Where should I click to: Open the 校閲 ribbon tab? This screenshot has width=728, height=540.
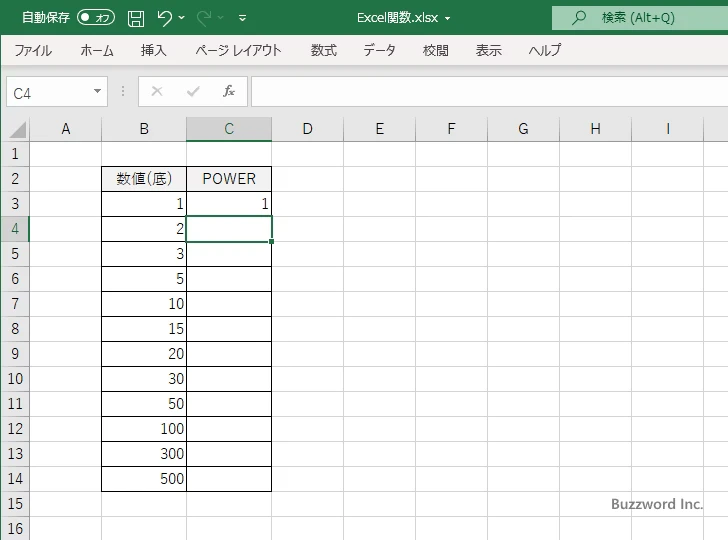tap(436, 50)
